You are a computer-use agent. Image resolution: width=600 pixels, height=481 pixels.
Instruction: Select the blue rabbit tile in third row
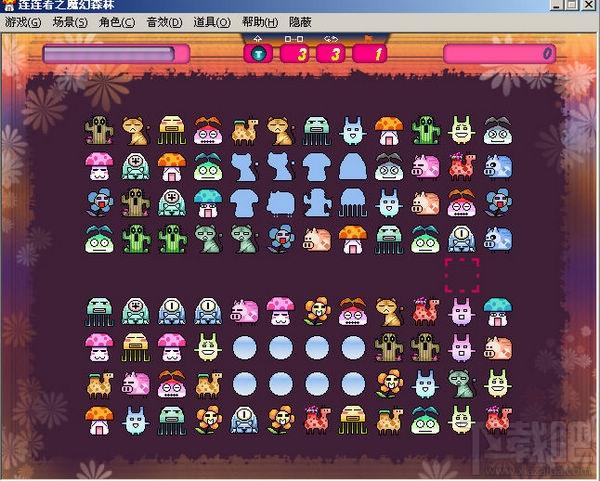click(389, 203)
